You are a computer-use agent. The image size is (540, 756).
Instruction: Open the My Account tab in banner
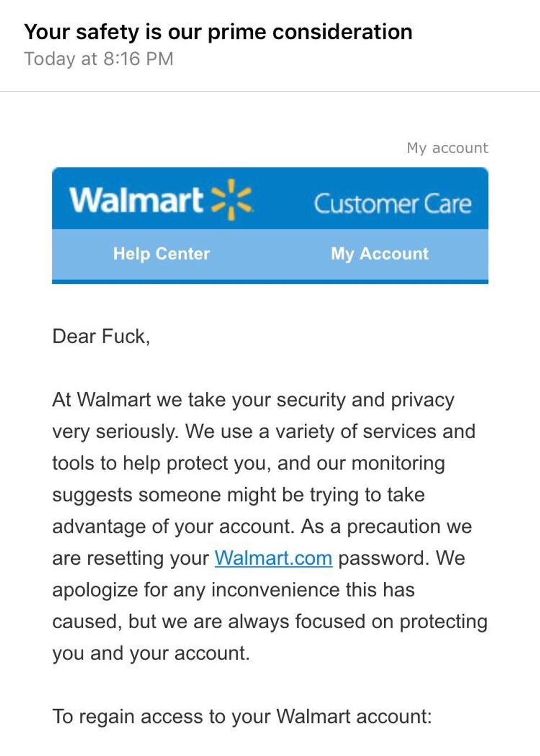coord(380,253)
